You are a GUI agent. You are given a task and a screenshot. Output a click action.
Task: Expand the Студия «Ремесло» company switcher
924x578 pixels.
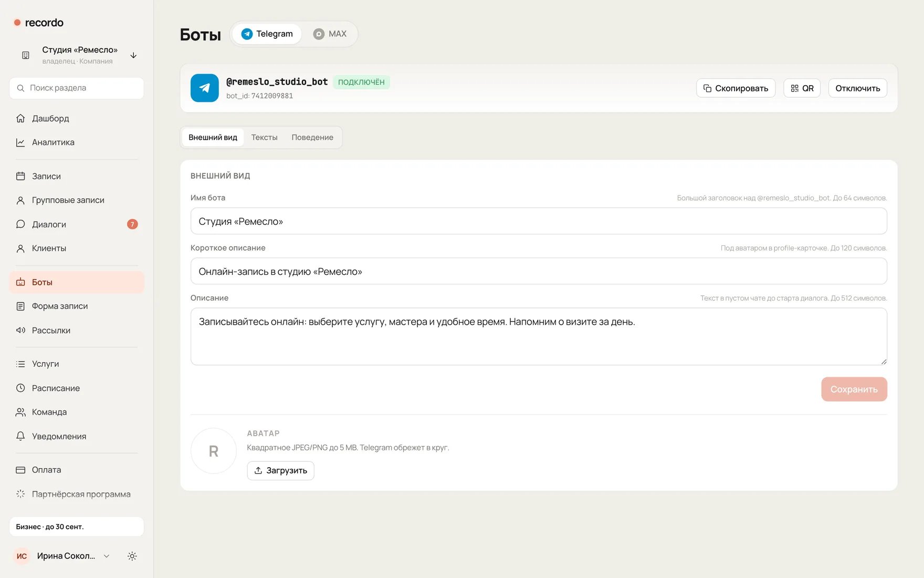[77, 55]
